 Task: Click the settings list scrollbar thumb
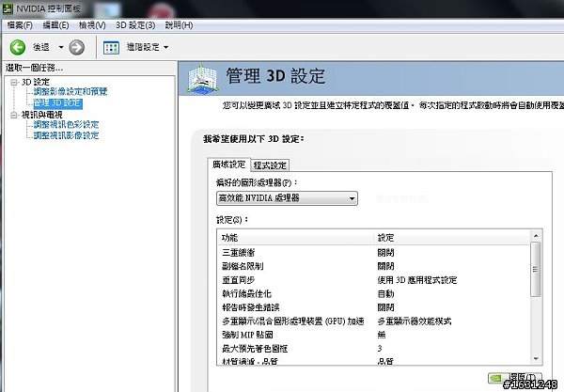[x=536, y=270]
